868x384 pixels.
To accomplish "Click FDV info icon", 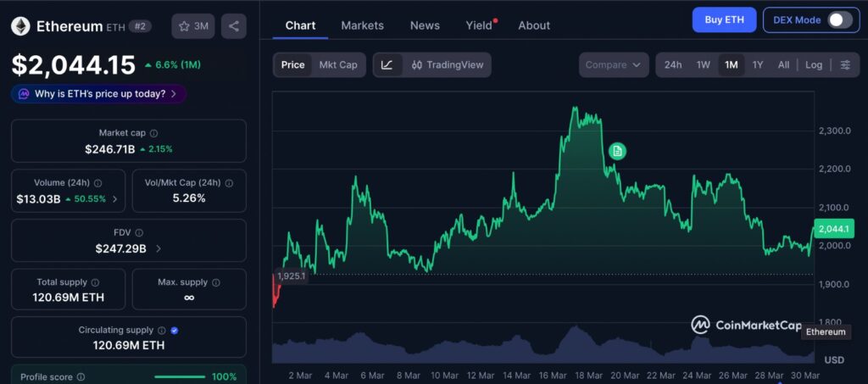I will coord(139,233).
